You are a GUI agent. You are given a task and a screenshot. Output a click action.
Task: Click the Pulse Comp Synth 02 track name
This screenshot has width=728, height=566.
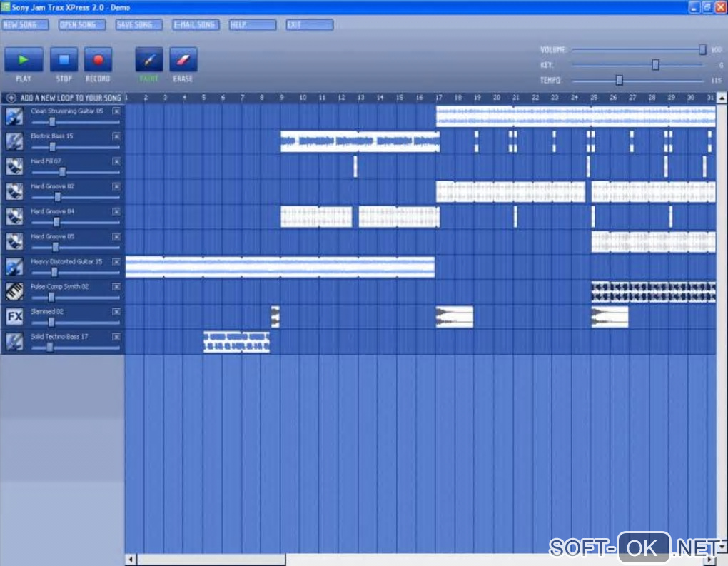pyautogui.click(x=59, y=286)
